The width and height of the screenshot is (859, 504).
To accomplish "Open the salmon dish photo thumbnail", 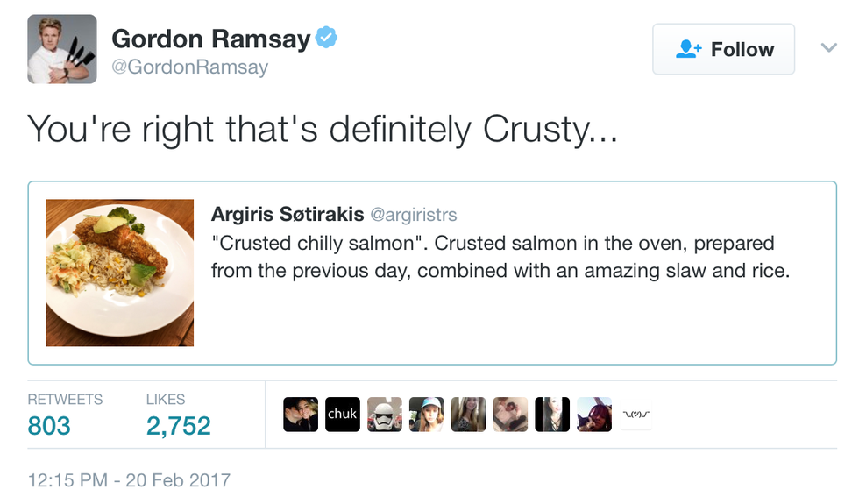I will pyautogui.click(x=120, y=273).
